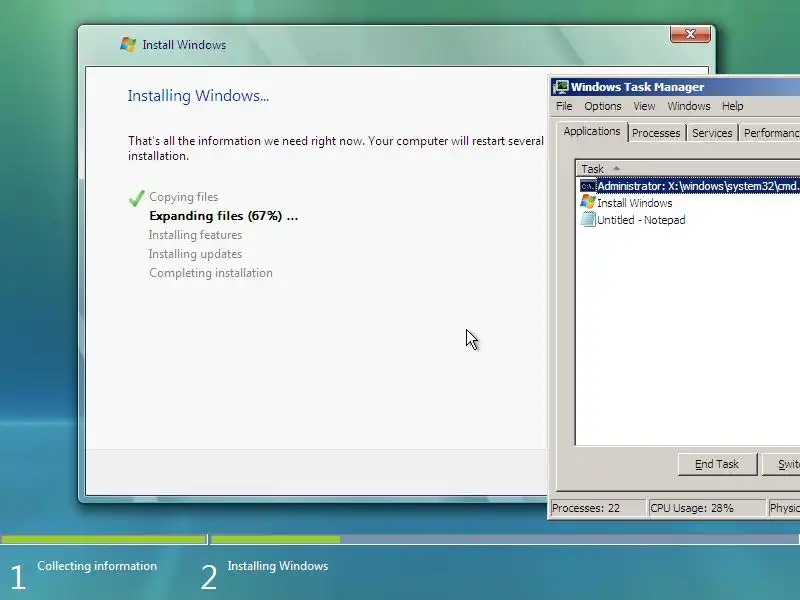Click the Installing Windows stage progress bar
This screenshot has width=800, height=600.
[x=505, y=539]
